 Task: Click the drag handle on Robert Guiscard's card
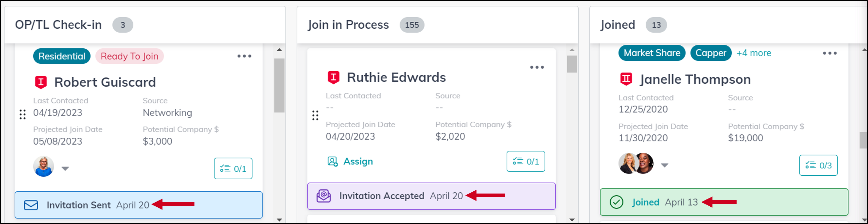22,114
